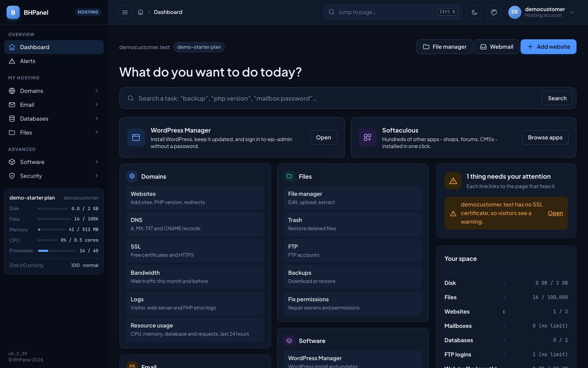Open the Backups tile under Files
Viewport: 588px width, 368px height.
(353, 277)
